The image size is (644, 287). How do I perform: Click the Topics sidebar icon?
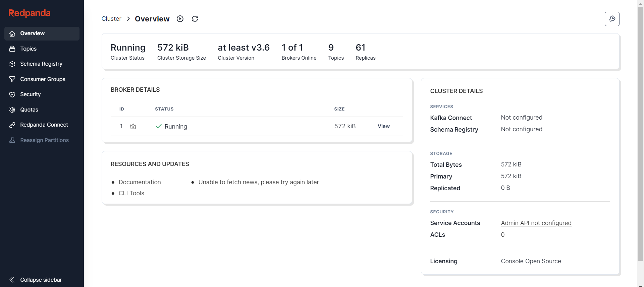point(12,49)
